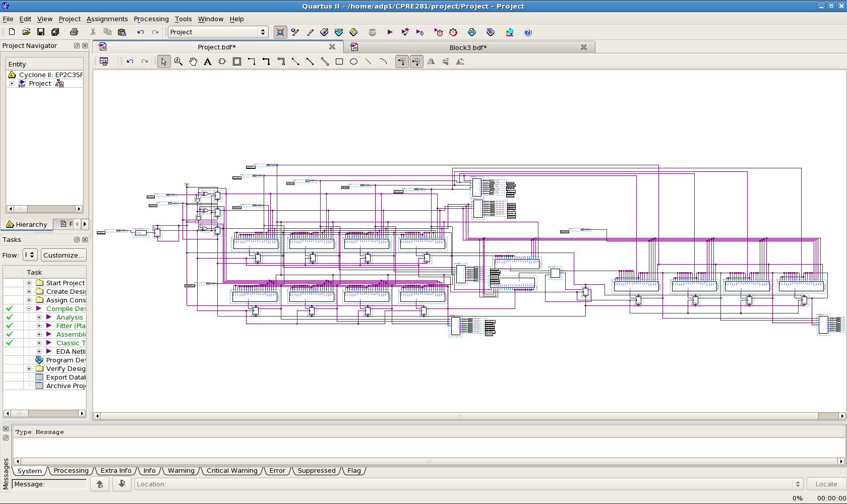Start Compilation with the purple play icon

tap(390, 32)
